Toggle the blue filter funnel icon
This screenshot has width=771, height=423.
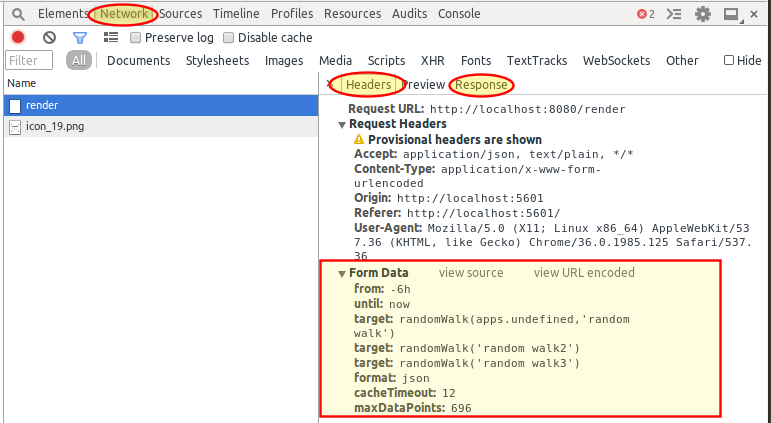click(80, 37)
